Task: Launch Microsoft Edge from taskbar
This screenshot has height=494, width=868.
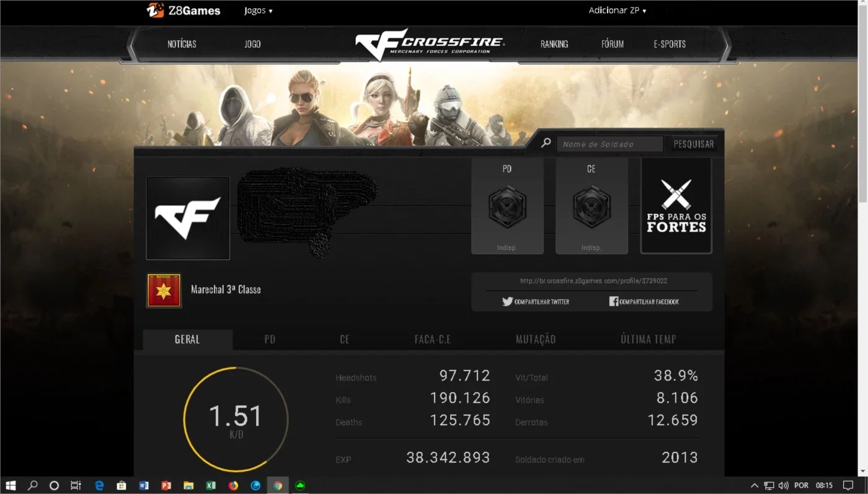Action: [99, 485]
